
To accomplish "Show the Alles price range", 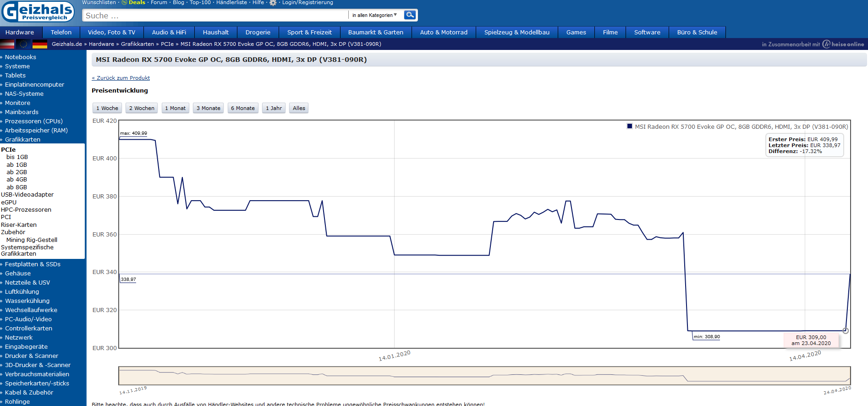I will point(299,108).
